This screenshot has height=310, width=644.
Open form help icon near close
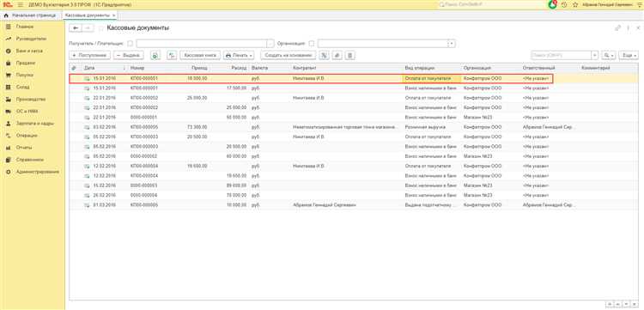[x=628, y=28]
